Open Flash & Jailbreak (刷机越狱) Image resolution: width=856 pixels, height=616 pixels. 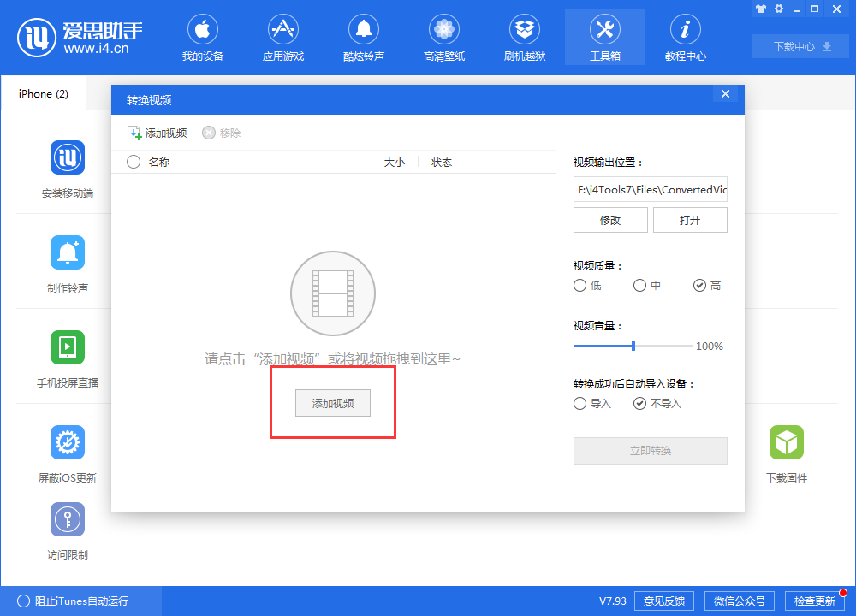[x=524, y=37]
